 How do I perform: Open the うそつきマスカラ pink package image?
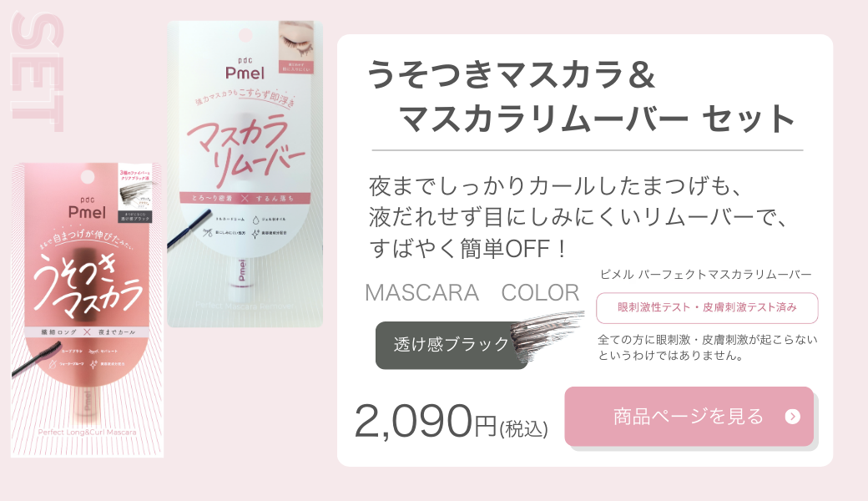[88, 310]
